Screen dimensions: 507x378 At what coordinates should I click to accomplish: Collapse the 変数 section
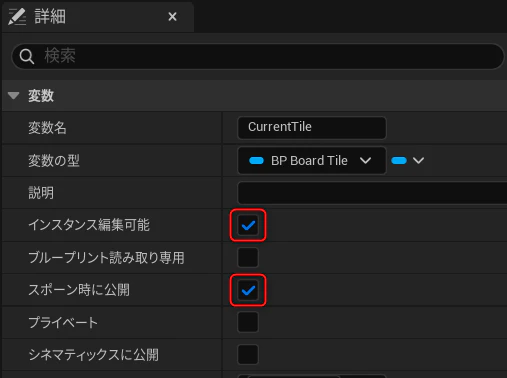(14, 96)
